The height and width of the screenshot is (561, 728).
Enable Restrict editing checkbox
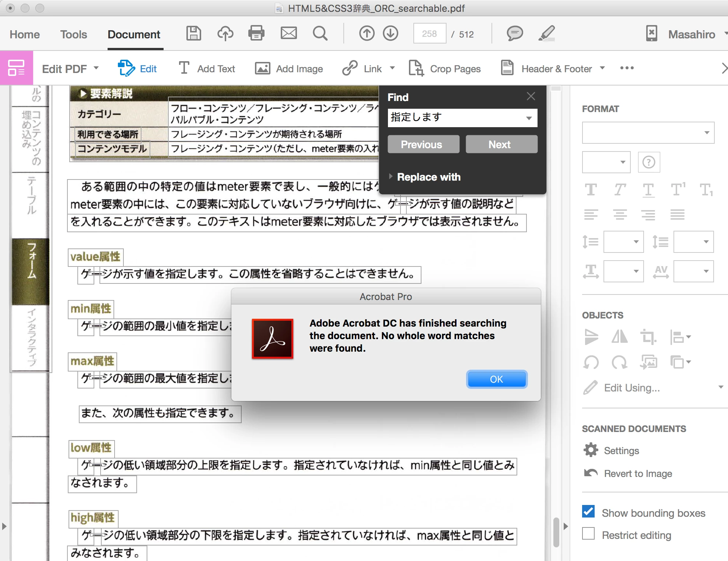pos(588,534)
